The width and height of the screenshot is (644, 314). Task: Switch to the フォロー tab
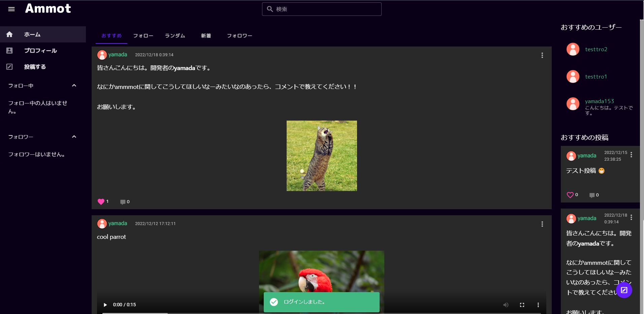point(143,36)
